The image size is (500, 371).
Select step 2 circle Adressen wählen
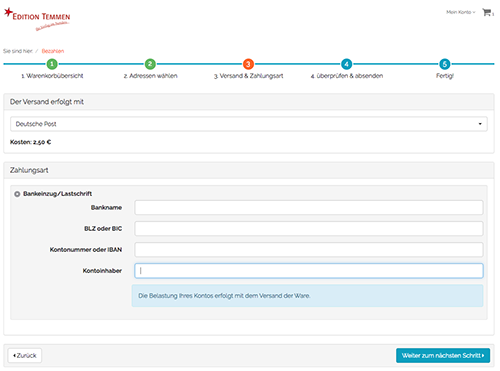coord(150,64)
